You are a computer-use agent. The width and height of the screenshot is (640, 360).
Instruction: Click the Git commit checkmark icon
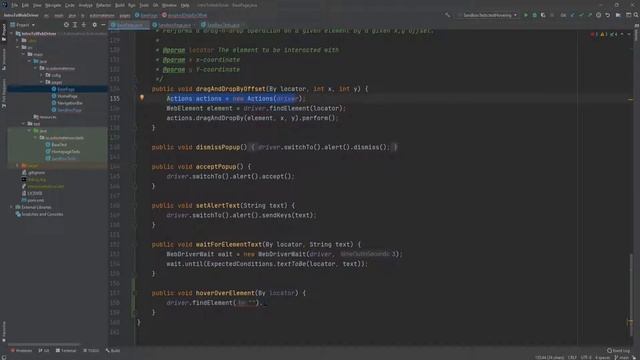click(581, 15)
